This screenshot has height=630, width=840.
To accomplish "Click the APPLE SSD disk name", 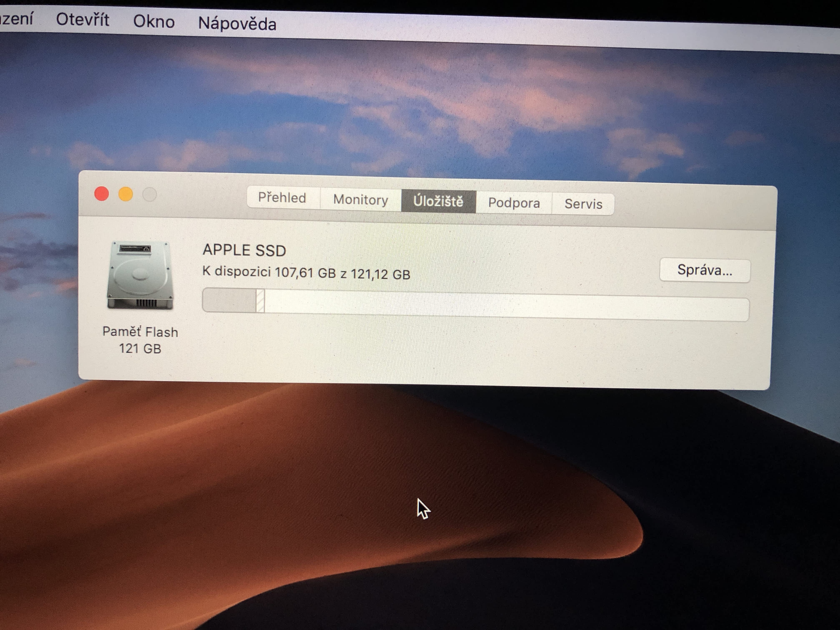I will pos(244,250).
